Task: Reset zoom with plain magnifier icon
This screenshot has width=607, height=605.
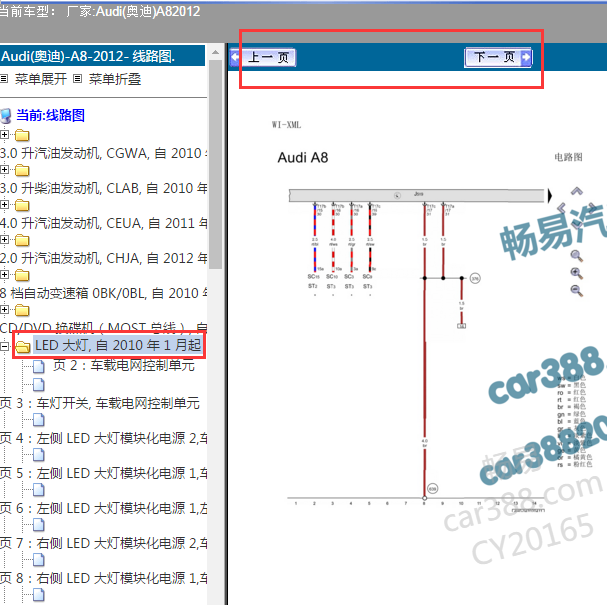Action: tap(577, 256)
